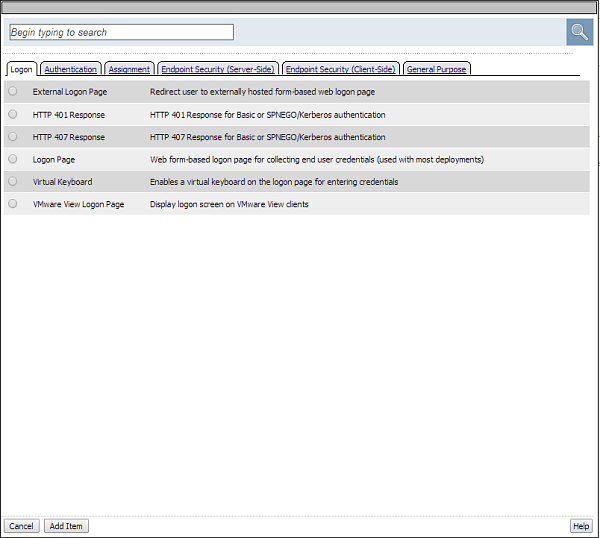Focus the 'Begin typing to search' field
This screenshot has width=600, height=538.
[120, 32]
